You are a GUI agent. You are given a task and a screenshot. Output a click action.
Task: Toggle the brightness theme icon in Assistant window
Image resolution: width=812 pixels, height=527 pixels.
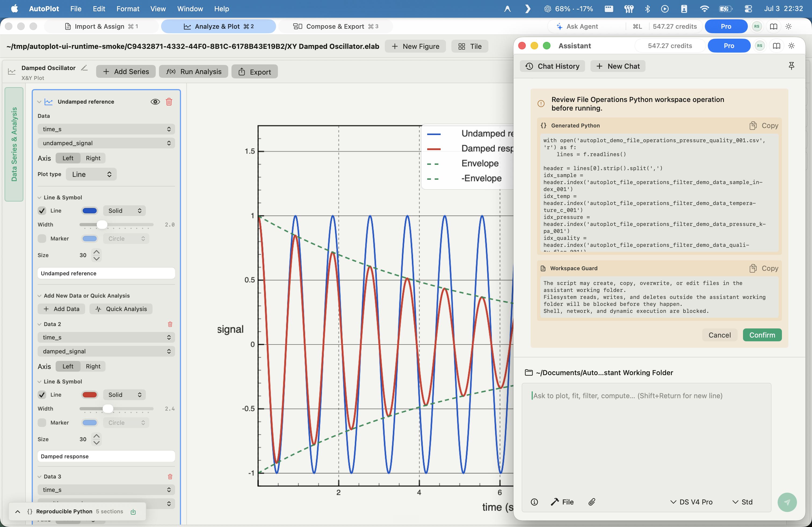(792, 46)
